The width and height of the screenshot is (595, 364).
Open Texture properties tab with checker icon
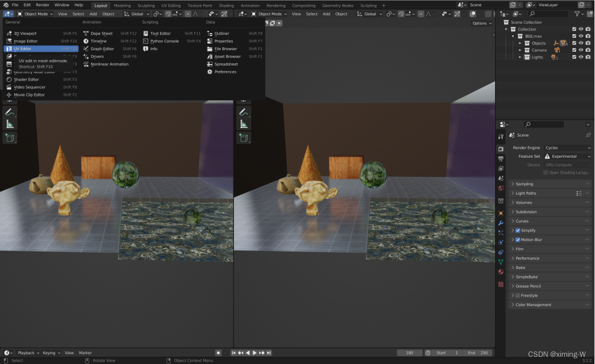501,285
